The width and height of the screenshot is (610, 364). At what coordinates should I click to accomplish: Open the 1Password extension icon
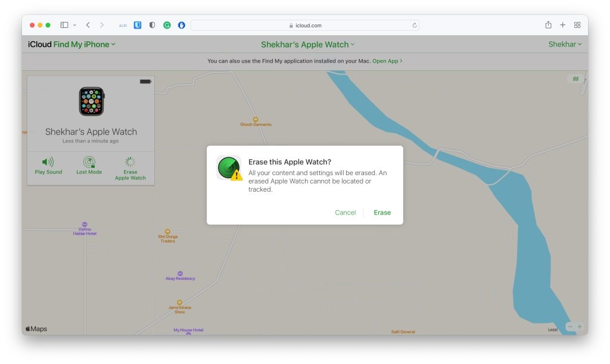(x=181, y=25)
